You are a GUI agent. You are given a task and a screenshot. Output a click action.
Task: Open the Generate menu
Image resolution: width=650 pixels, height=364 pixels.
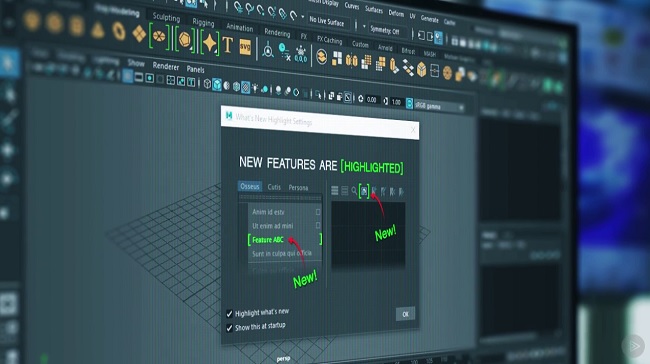429,19
